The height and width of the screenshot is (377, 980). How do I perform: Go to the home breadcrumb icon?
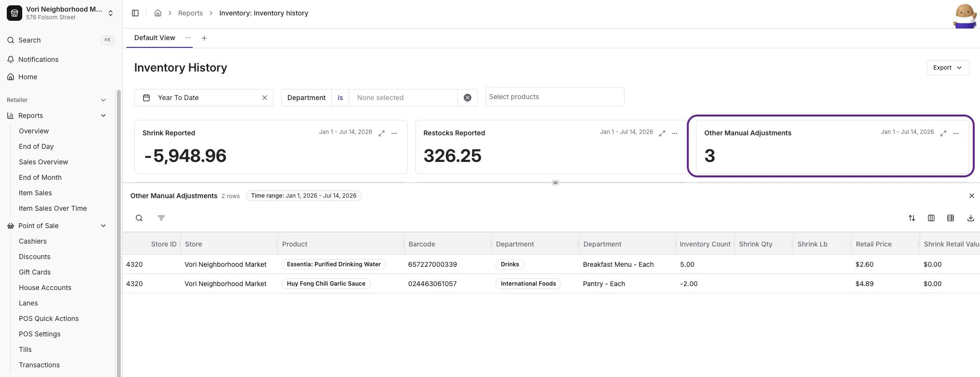pos(158,13)
